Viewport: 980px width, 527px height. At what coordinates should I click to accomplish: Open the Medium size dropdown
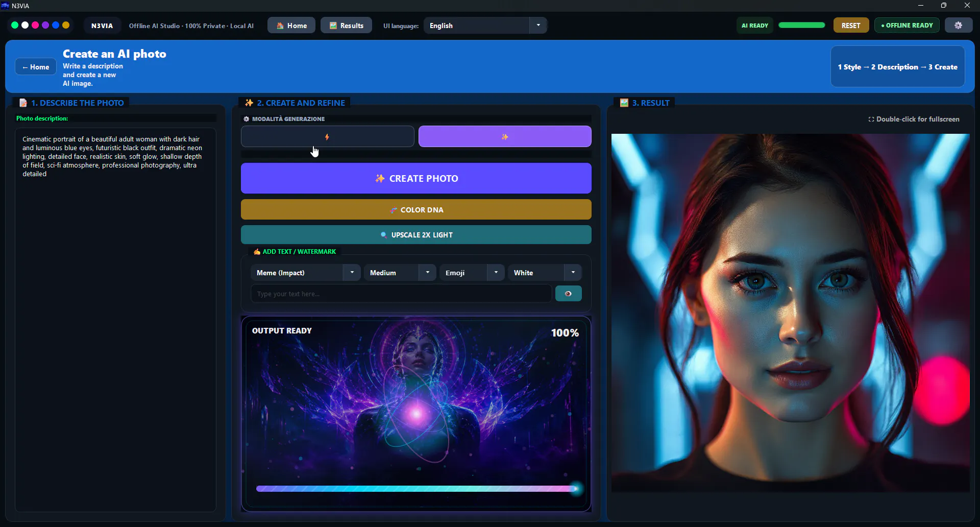point(400,273)
